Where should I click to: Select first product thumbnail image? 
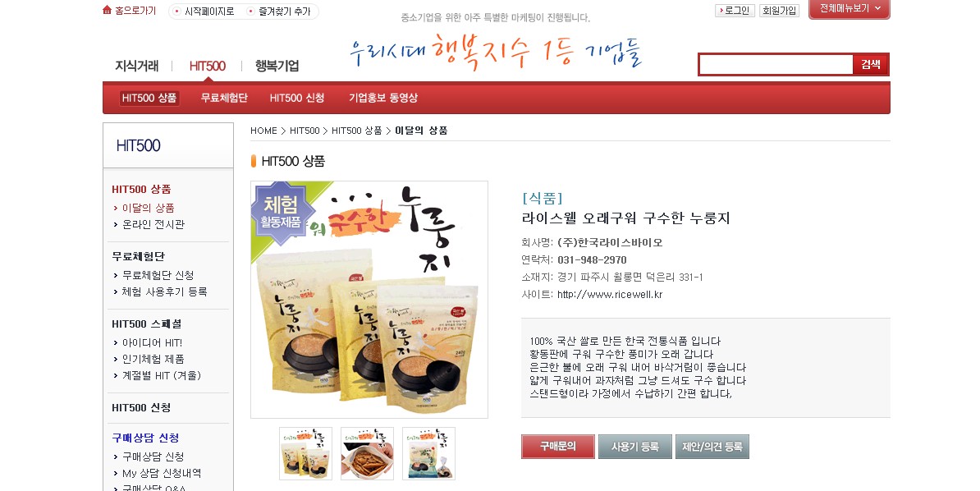(305, 453)
